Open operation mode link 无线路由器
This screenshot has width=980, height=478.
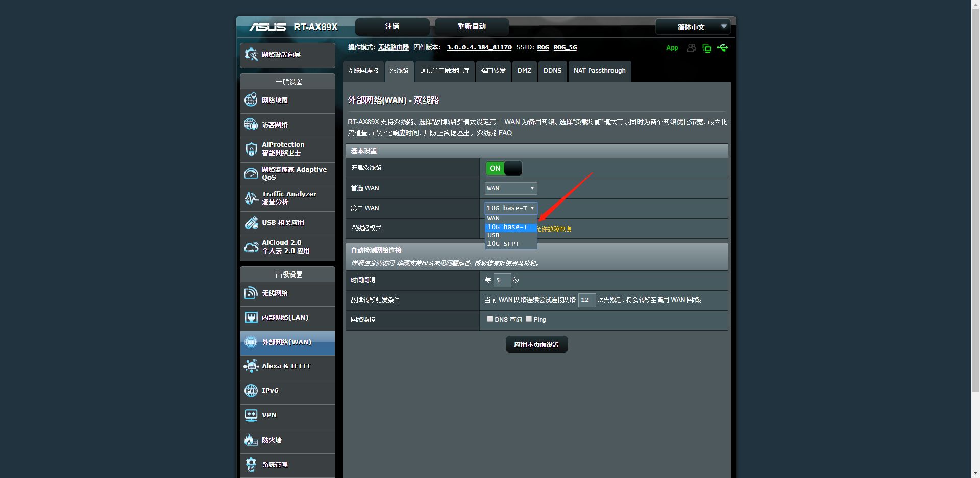pyautogui.click(x=394, y=47)
